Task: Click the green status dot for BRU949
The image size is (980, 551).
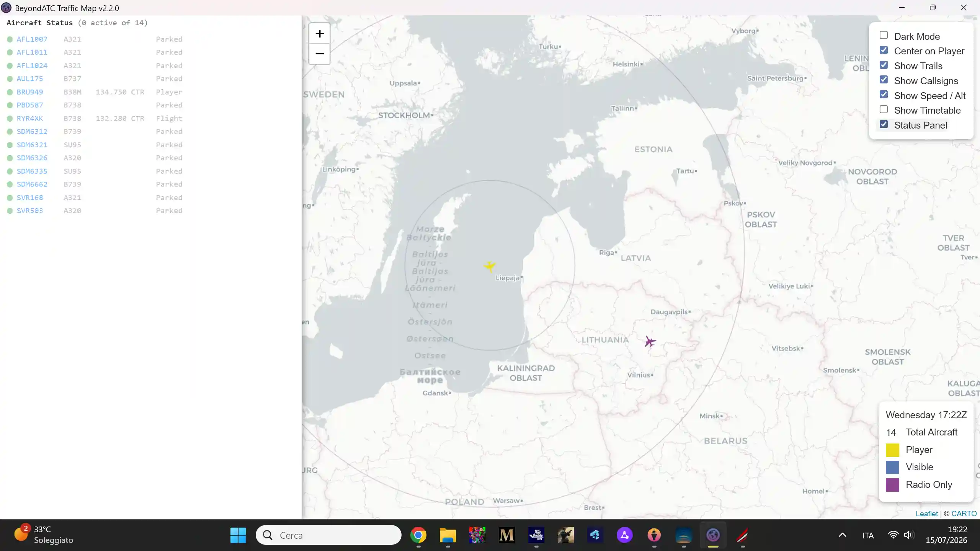Action: coord(10,92)
